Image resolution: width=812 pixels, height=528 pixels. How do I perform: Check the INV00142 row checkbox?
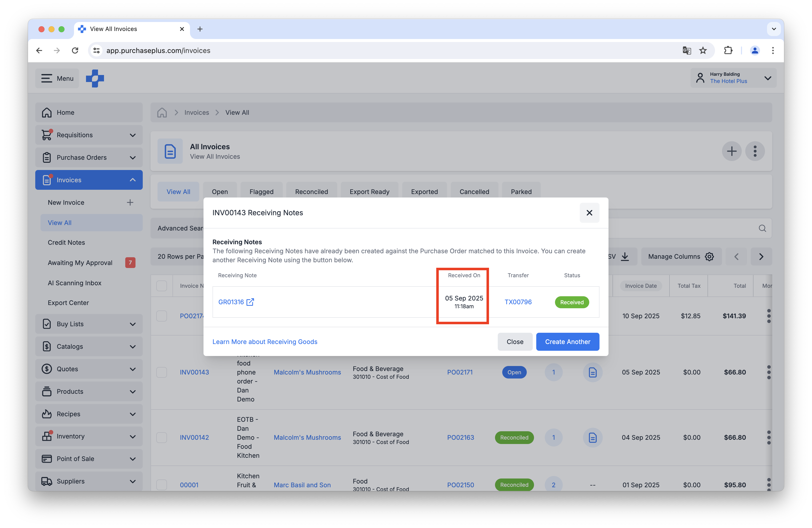point(162,437)
